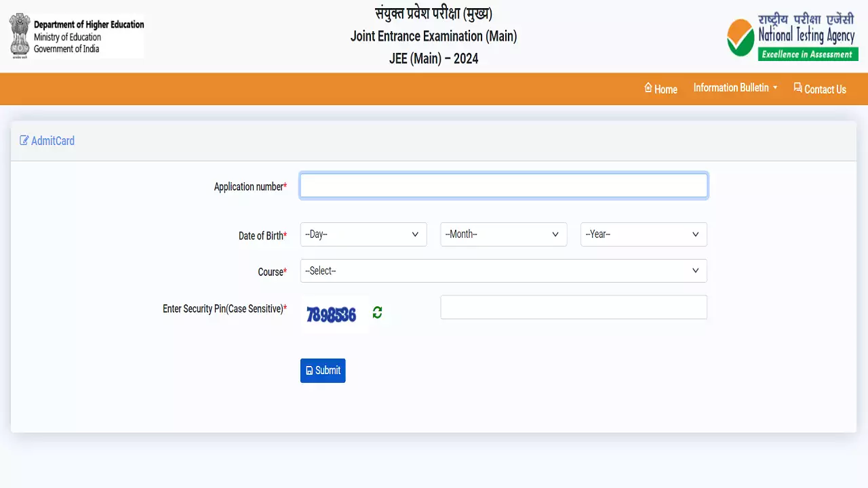Click the captcha image showing 7898536
Viewport: 868px width, 488px height.
pos(332,314)
